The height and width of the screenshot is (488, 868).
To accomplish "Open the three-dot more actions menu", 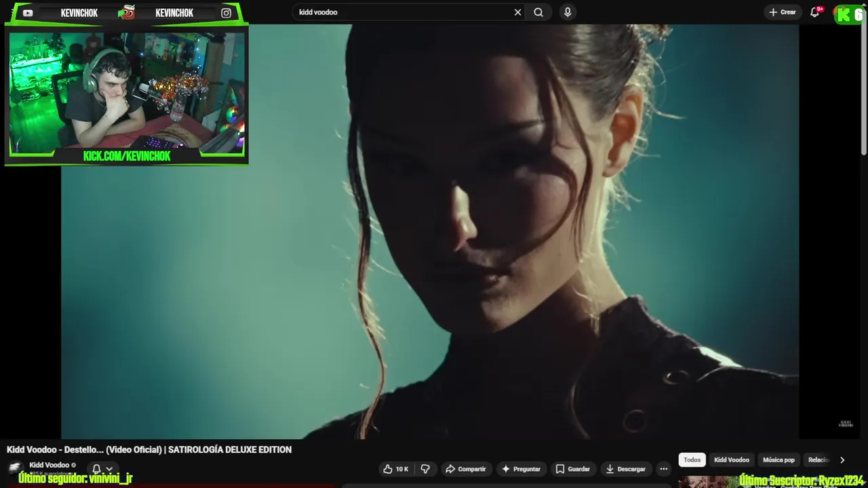I will (664, 469).
